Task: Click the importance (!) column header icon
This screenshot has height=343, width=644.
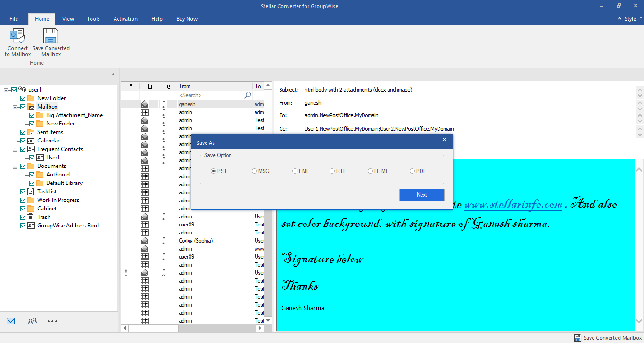Action: click(x=131, y=86)
